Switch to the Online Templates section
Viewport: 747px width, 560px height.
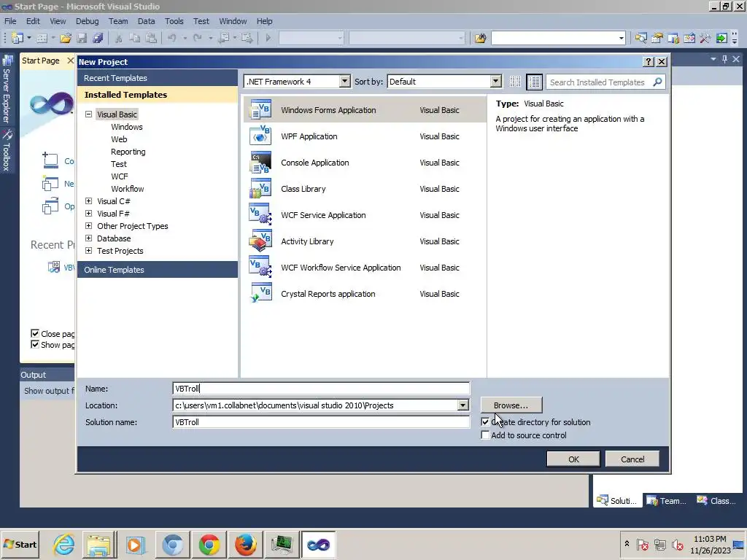point(158,270)
